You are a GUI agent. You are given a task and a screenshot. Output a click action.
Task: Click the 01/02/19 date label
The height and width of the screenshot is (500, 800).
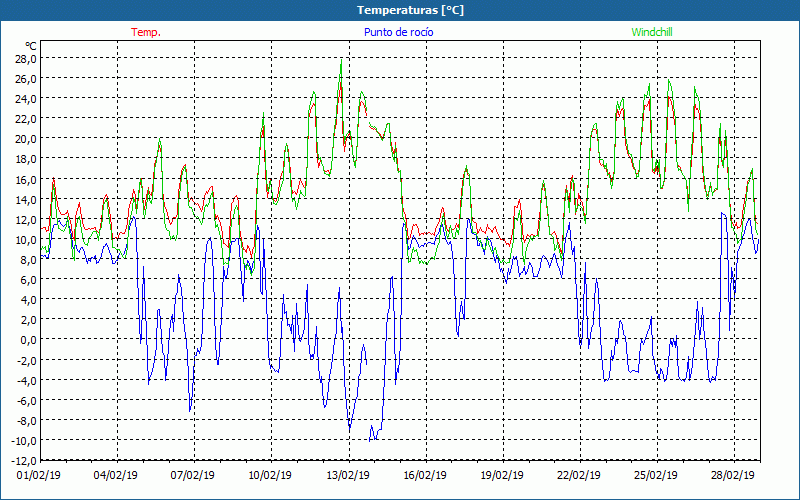39,475
